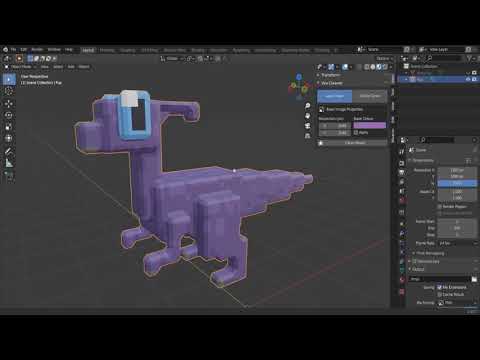
Task: Open the Frame Rate dropdown
Action: pyautogui.click(x=458, y=243)
